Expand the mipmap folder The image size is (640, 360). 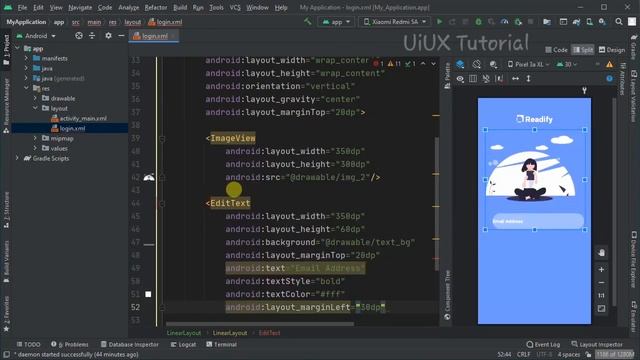pos(36,138)
